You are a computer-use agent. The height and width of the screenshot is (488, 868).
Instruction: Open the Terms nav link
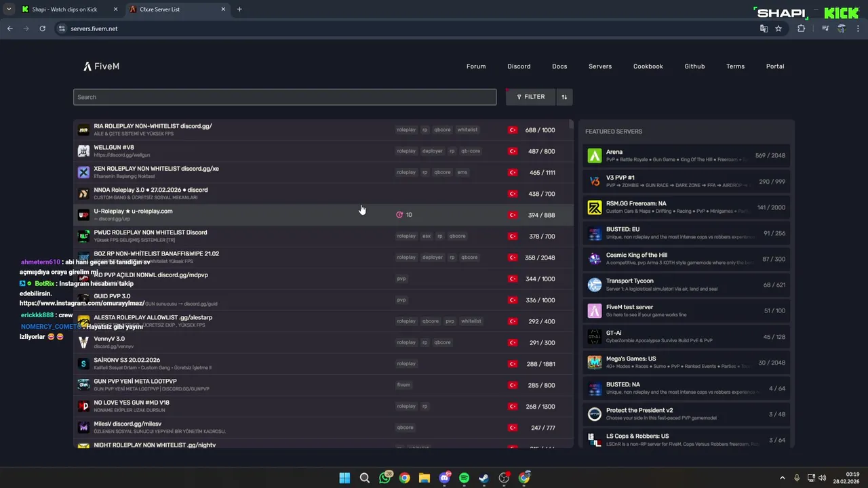(x=735, y=66)
